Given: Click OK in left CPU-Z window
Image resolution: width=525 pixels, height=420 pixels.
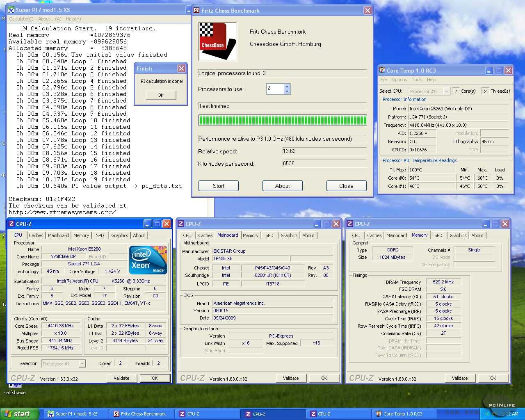Looking at the screenshot, I should 155,378.
